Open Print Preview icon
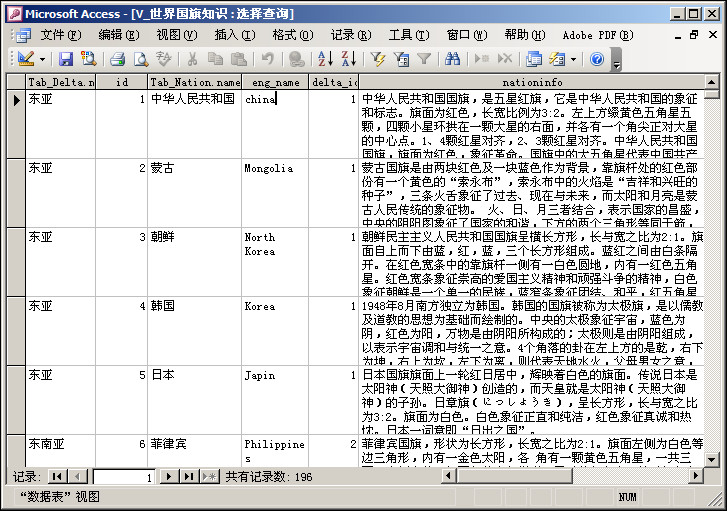Screen dimensions: 727x511 140,59
